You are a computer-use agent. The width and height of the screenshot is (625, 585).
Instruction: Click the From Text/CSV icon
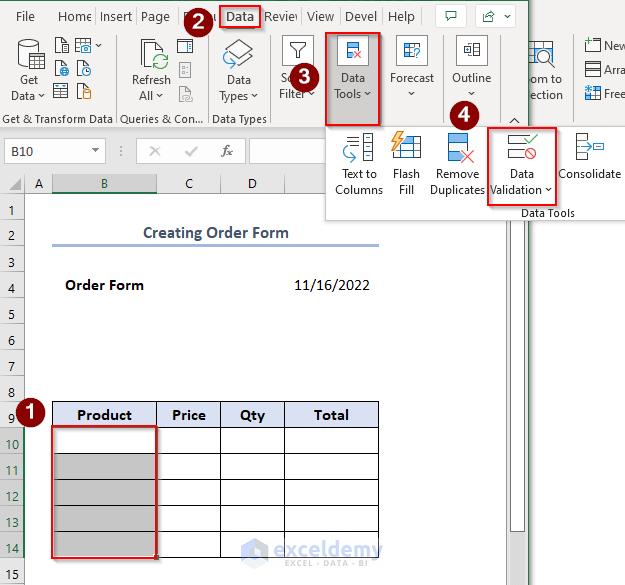point(61,45)
